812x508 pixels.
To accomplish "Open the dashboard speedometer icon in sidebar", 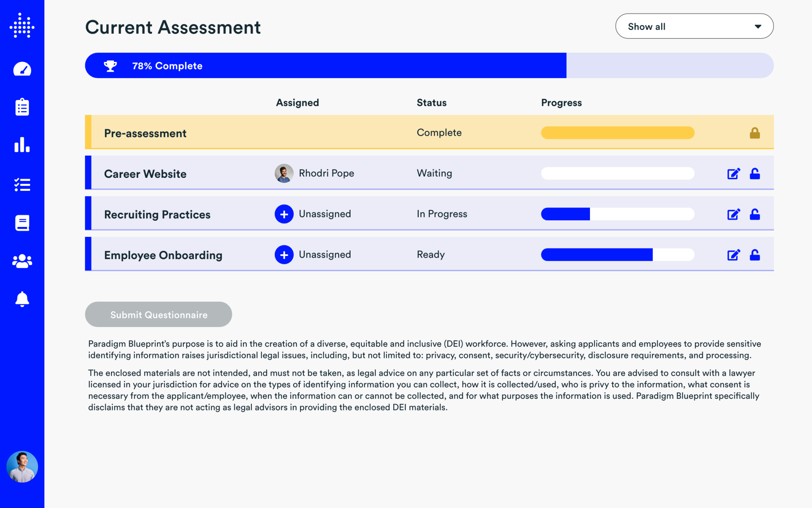I will tap(22, 69).
